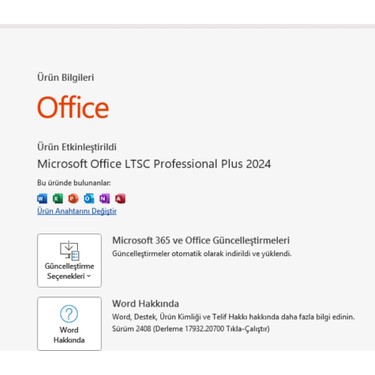Image resolution: width=375 pixels, height=375 pixels.
Task: Select Microsoft Office LTSC Professional Plus 2024 text
Action: coord(154,164)
